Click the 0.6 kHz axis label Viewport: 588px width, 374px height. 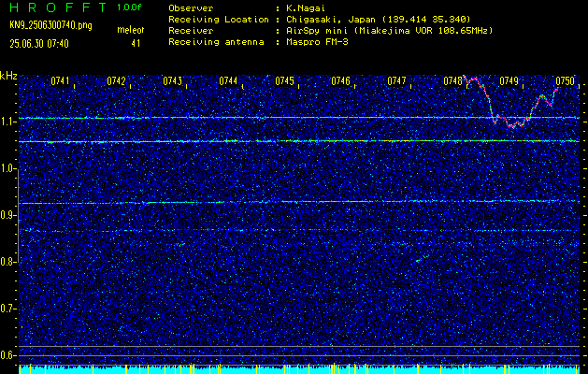click(x=7, y=355)
